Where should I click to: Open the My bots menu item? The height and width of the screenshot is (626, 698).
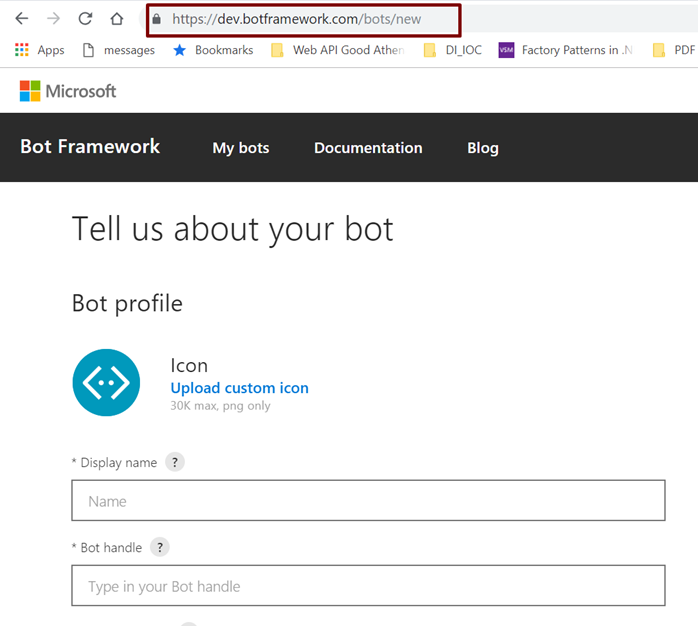[x=241, y=148]
